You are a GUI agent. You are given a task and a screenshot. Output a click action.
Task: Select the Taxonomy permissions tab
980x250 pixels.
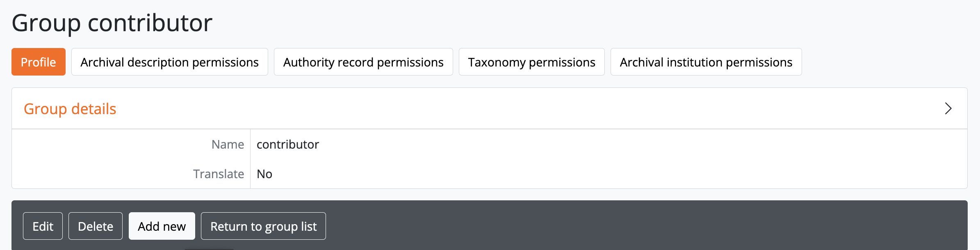click(531, 62)
